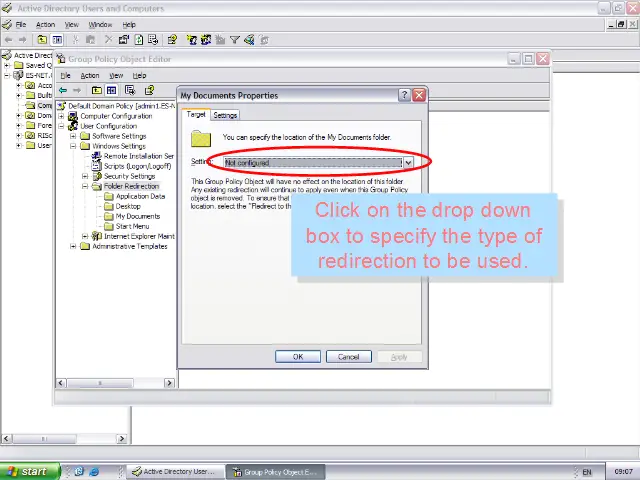640x480 pixels.
Task: Expand Saved Queries node in Active Directory
Action: click(x=7, y=65)
